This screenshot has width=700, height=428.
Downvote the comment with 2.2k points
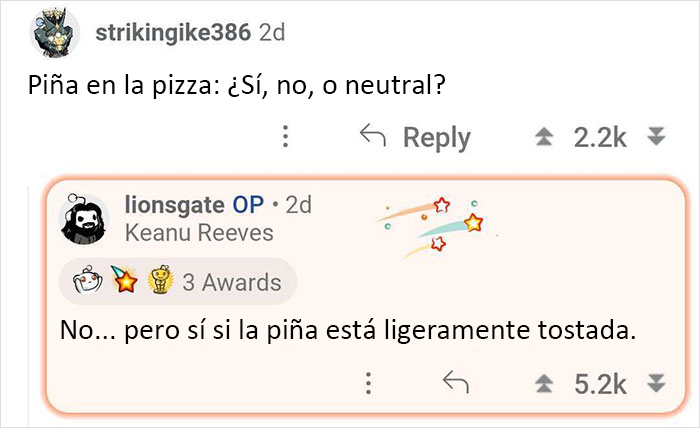[656, 138]
